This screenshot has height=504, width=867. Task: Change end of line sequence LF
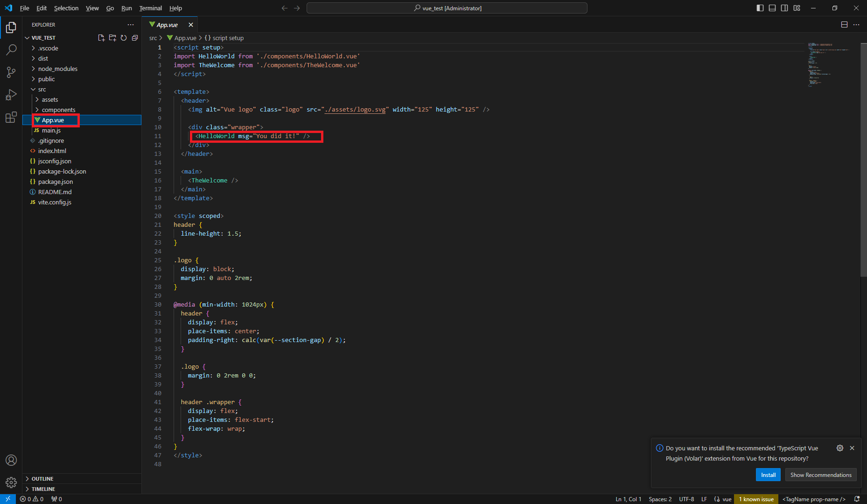(x=704, y=499)
